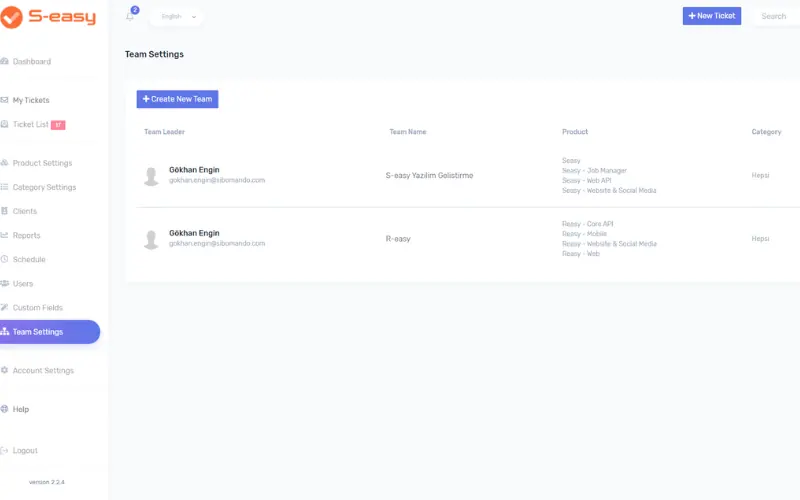Click the Ticket List icon

(4, 124)
